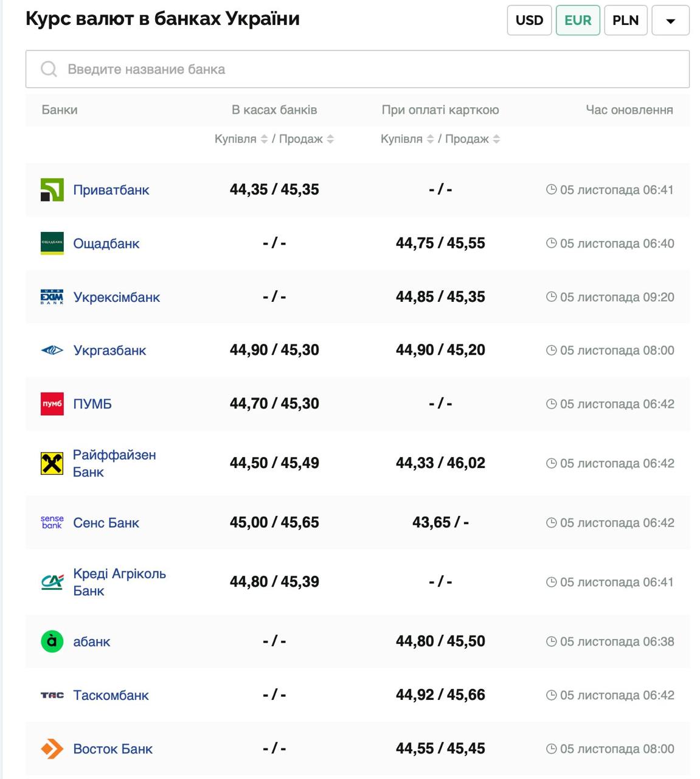Click the yellow Райффайзен Банк logo
The width and height of the screenshot is (700, 779).
point(52,464)
